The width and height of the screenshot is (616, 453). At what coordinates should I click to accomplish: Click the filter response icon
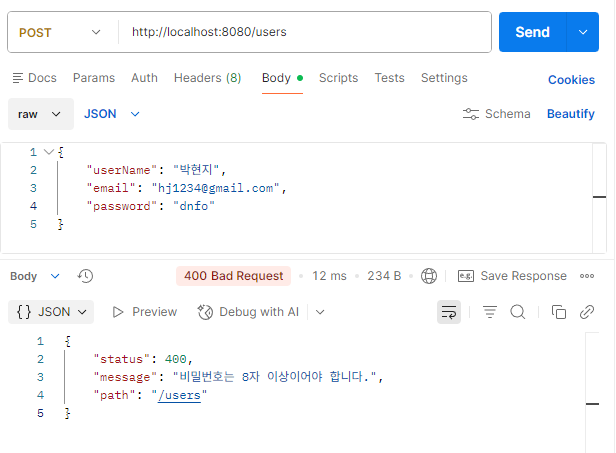[x=490, y=312]
